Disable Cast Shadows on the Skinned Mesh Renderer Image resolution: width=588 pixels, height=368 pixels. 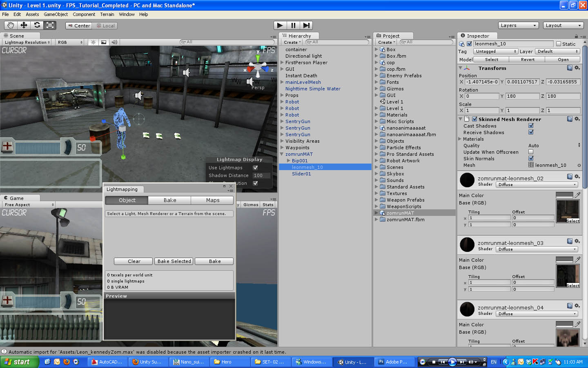click(x=531, y=126)
